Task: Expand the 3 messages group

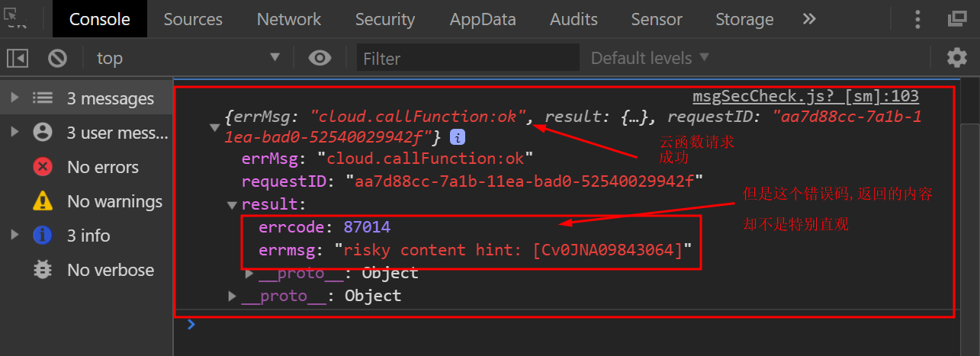Action: pyautogui.click(x=14, y=98)
